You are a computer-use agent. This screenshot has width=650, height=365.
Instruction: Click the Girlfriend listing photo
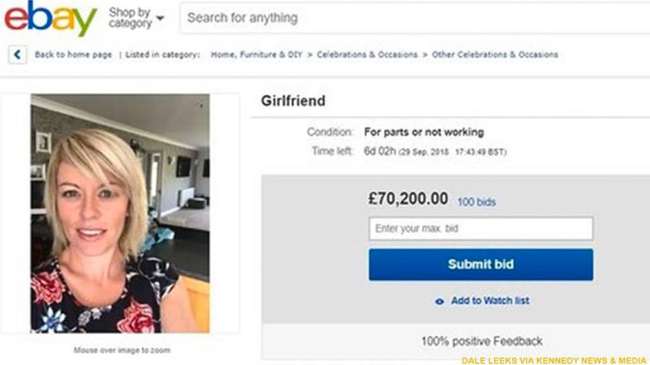tap(120, 213)
